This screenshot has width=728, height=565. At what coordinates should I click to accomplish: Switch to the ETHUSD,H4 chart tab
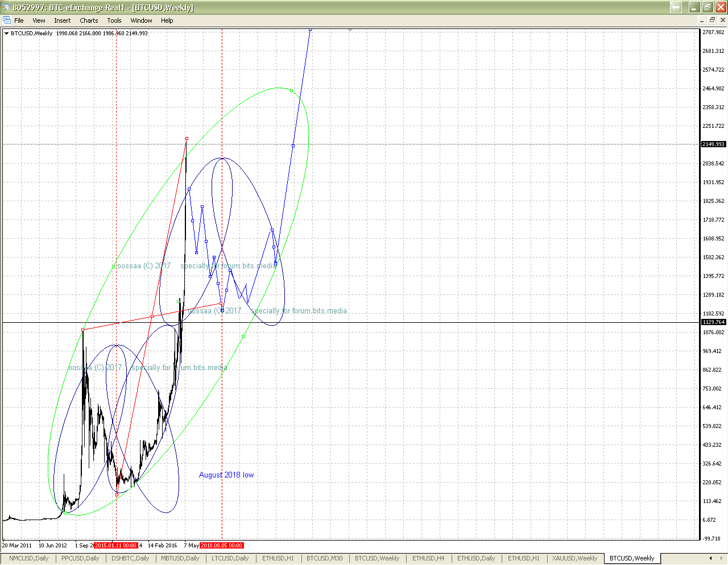(428, 558)
